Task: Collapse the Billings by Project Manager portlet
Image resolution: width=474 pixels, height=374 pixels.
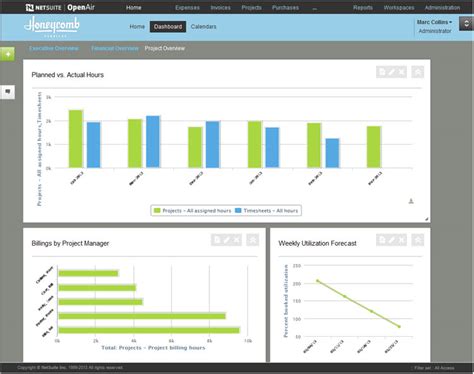Action: pyautogui.click(x=253, y=240)
